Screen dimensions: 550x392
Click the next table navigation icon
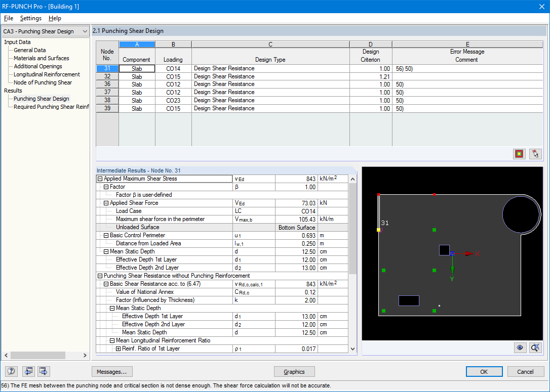tap(43, 371)
